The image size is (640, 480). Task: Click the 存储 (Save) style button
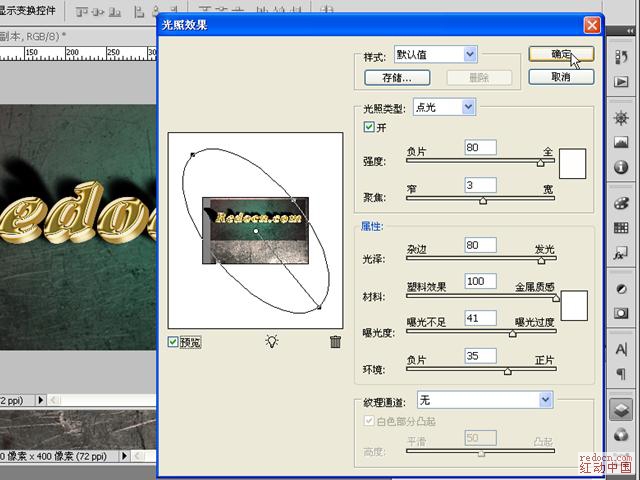tap(397, 77)
